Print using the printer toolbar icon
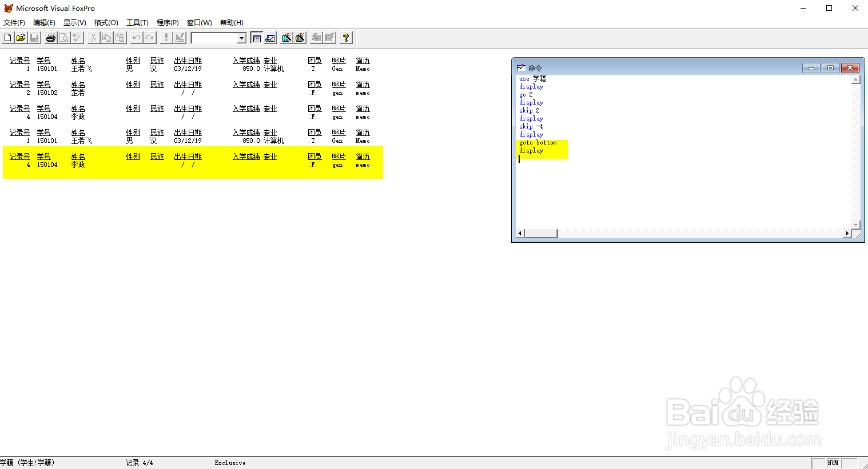The image size is (868, 469). pos(51,38)
